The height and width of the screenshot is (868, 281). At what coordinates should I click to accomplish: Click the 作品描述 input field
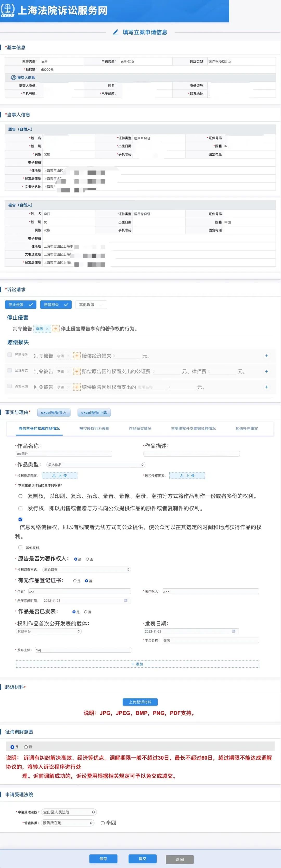click(191, 454)
